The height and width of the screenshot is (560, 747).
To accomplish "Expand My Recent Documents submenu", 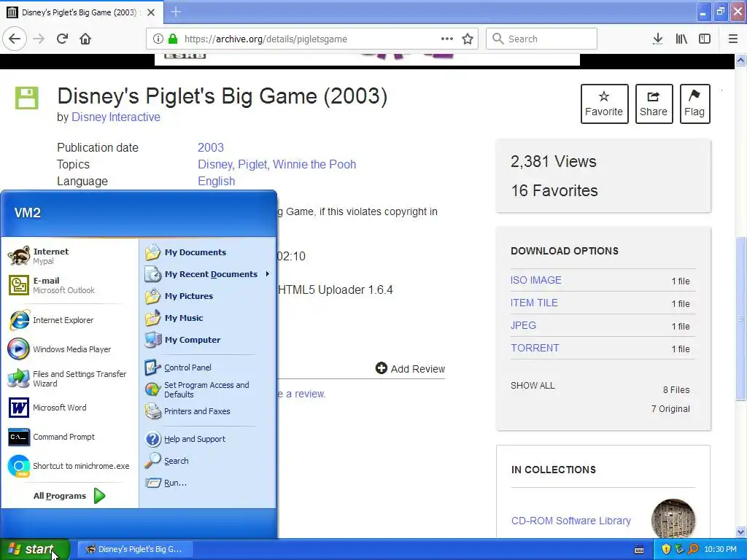I will point(208,274).
